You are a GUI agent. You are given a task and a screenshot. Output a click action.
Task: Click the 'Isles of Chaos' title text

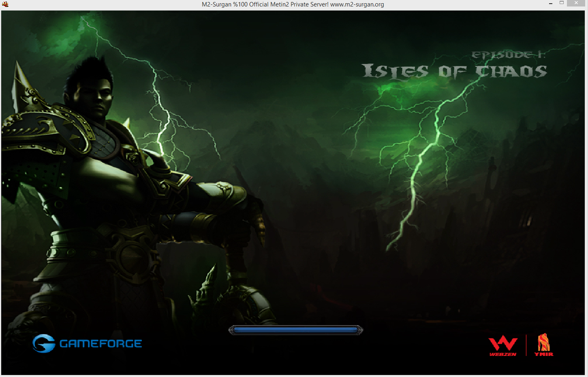point(454,71)
